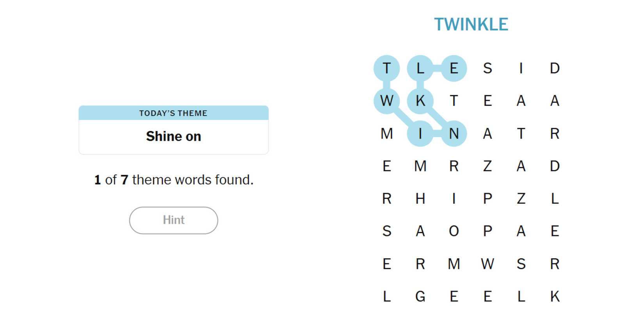
Task: Tap the unhighlighted letter W tile
Action: [487, 264]
